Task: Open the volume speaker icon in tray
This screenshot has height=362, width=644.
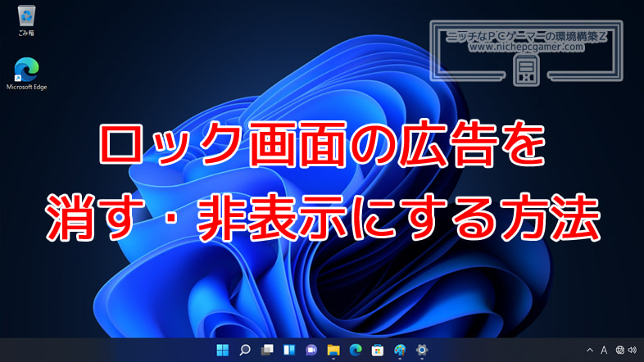Action: [633, 350]
